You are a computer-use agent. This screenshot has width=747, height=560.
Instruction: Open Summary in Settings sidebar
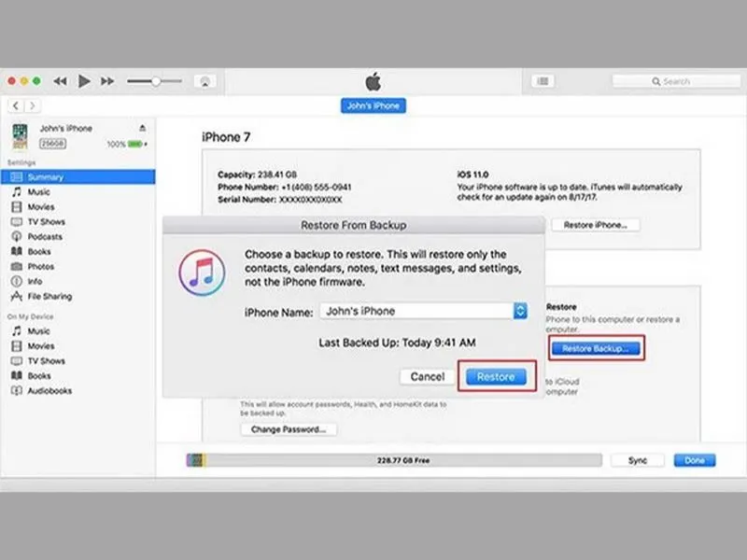click(78, 177)
